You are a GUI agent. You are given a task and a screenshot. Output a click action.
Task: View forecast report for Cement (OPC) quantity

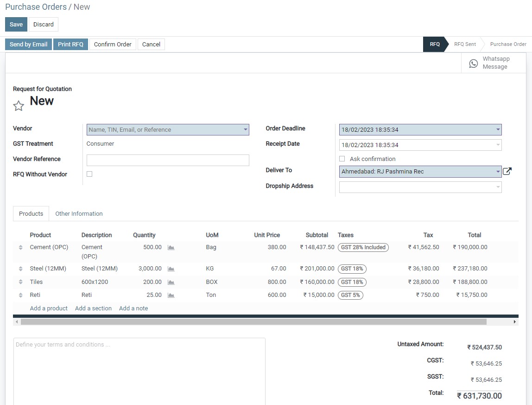[171, 247]
